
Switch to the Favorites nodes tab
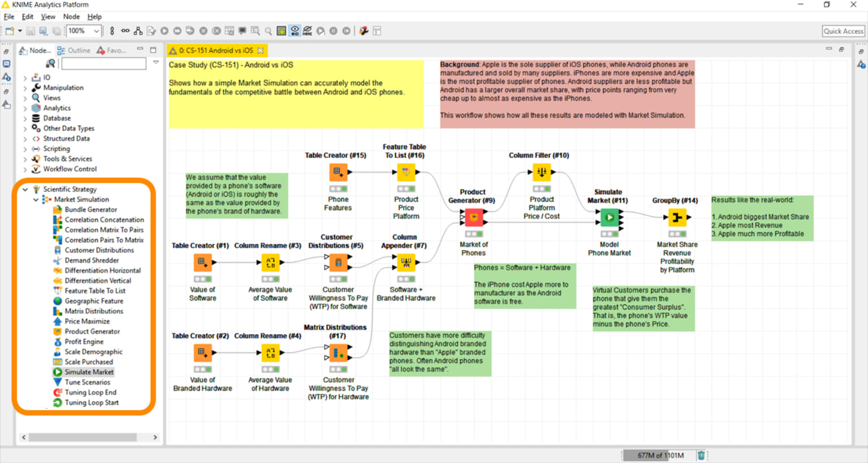(111, 50)
